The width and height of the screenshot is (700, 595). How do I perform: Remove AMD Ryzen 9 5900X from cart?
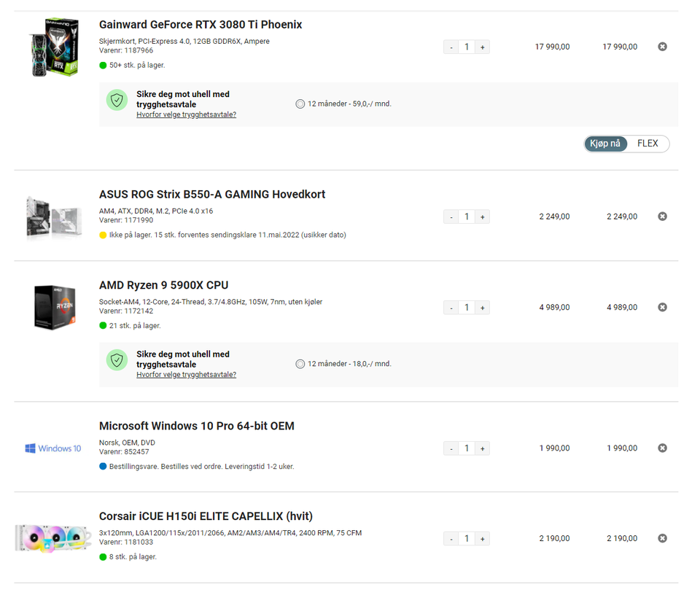[x=662, y=307]
